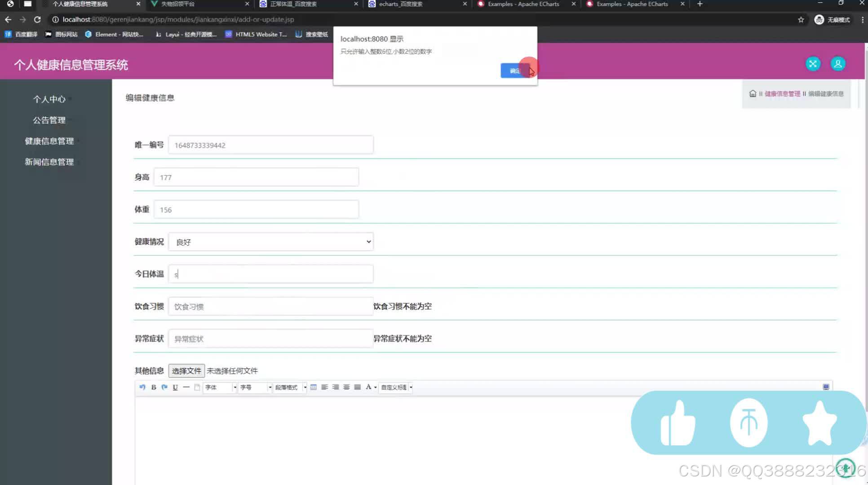Click the 编辑健康信息 breadcrumb link
This screenshot has height=485, width=868.
(x=826, y=94)
